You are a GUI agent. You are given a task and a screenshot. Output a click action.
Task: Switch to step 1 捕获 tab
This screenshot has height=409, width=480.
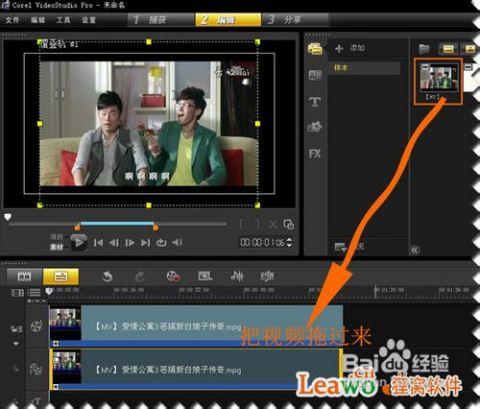161,20
